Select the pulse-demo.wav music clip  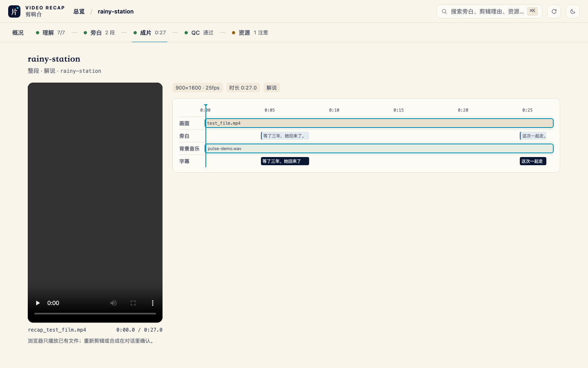click(379, 148)
